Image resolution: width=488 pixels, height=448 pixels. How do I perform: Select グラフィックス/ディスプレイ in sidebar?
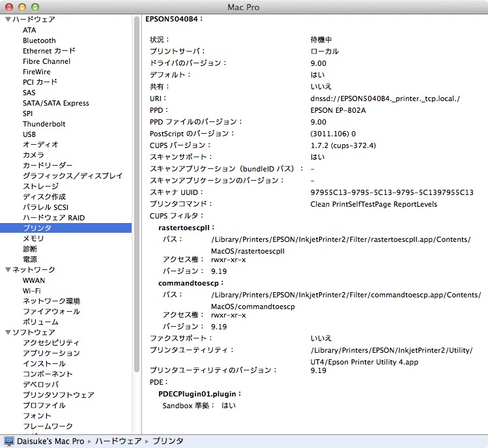[72, 176]
